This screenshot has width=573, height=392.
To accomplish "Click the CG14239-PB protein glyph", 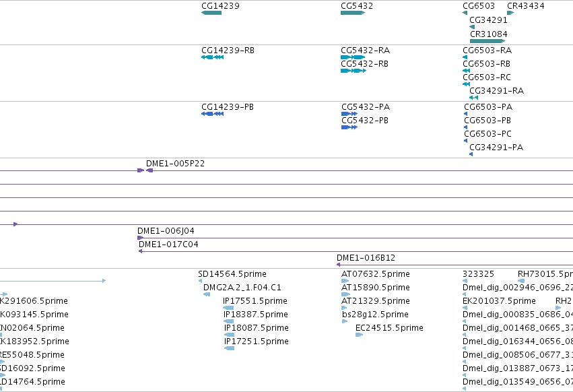I will click(x=212, y=114).
